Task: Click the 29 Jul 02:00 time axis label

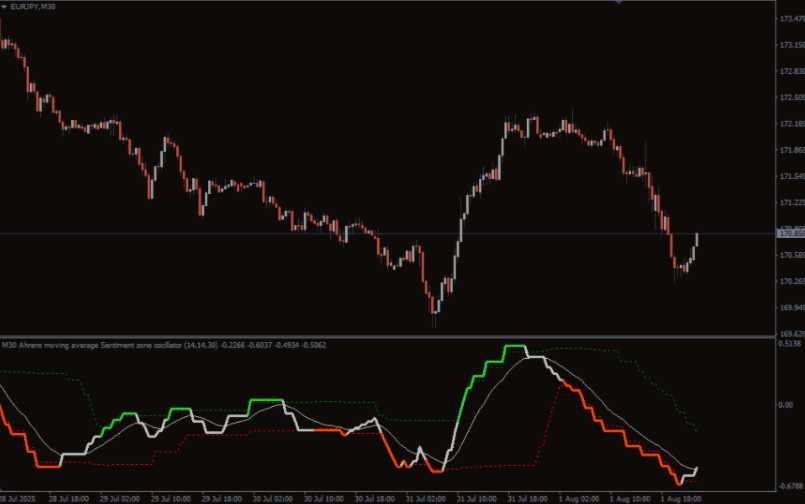Action: click(120, 498)
